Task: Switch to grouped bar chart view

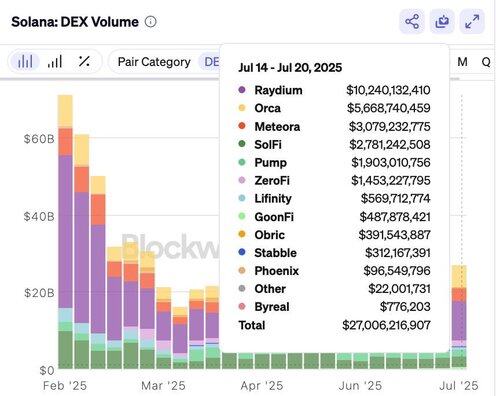Action: (x=55, y=62)
